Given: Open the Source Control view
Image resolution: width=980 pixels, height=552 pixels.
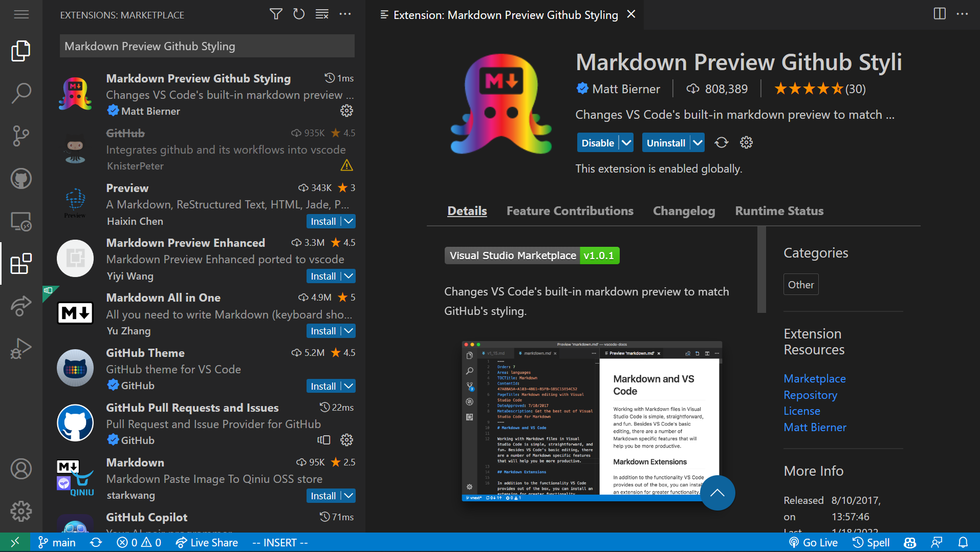Looking at the screenshot, I should tap(21, 136).
